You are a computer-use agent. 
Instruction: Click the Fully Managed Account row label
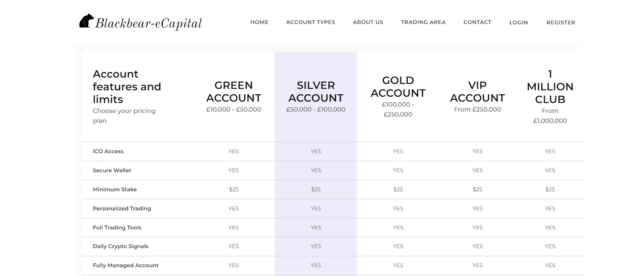[x=126, y=266]
